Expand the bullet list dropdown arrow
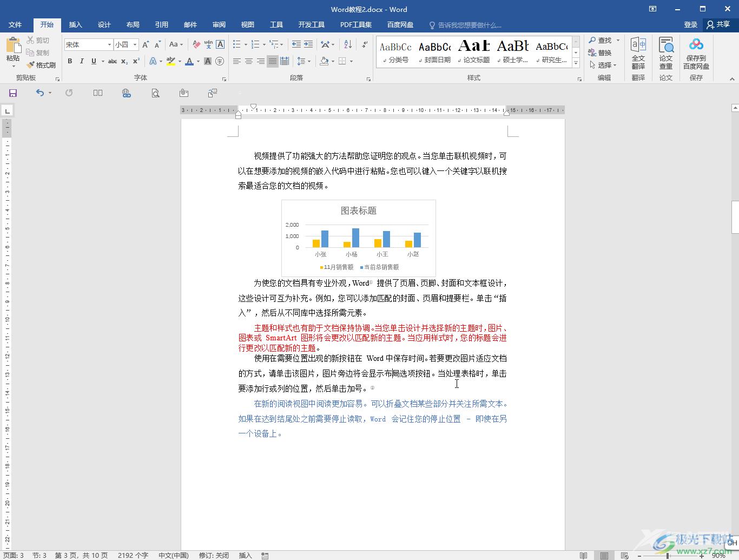 (x=246, y=45)
